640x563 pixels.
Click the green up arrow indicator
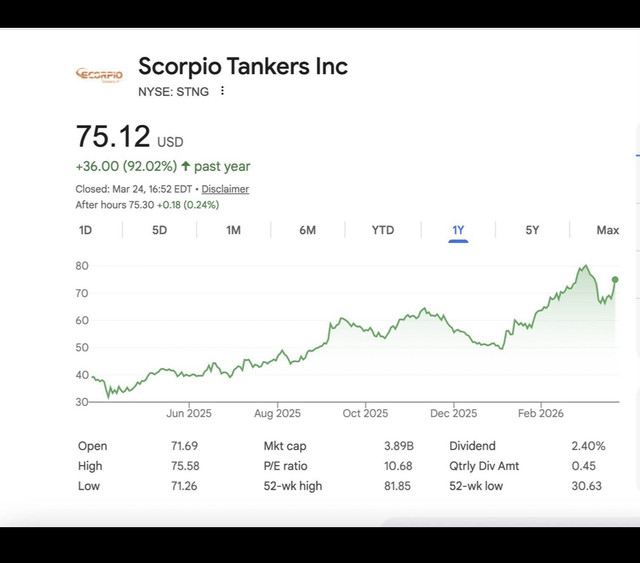186,166
